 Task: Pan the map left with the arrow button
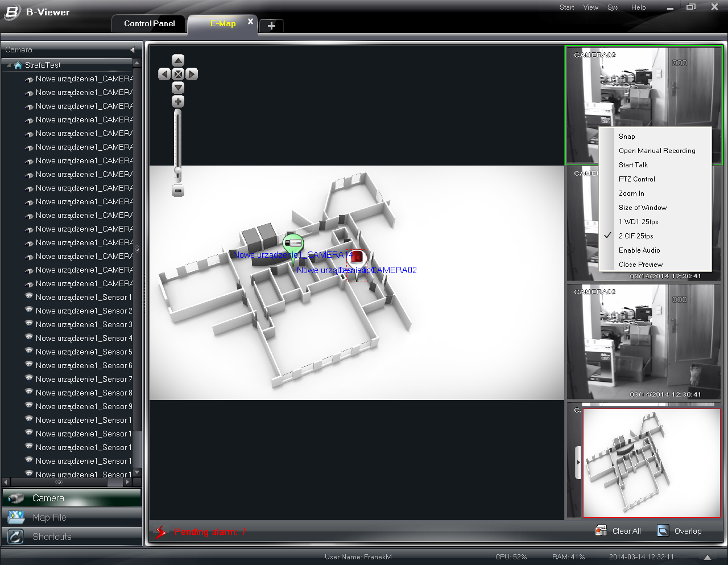tap(164, 74)
